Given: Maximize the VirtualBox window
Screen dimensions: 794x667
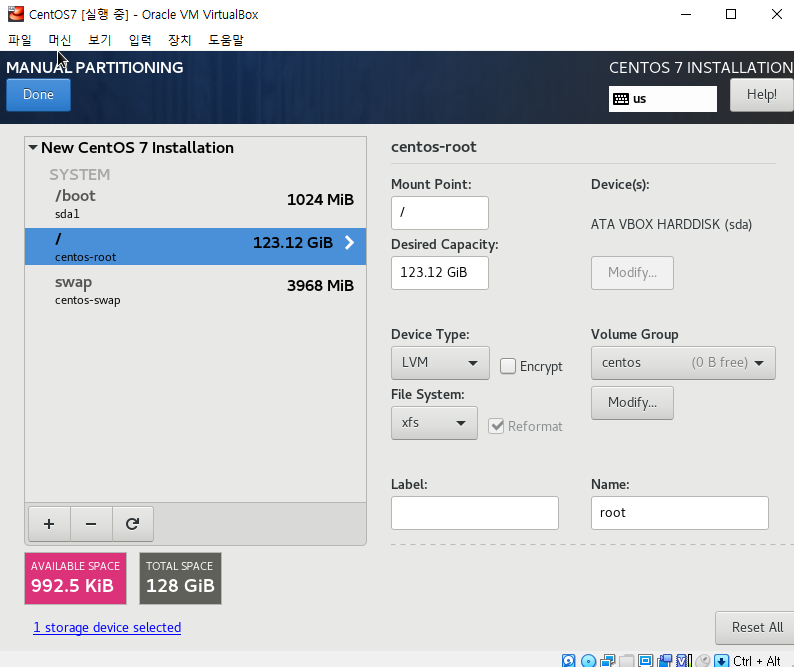Looking at the screenshot, I should click(x=731, y=14).
